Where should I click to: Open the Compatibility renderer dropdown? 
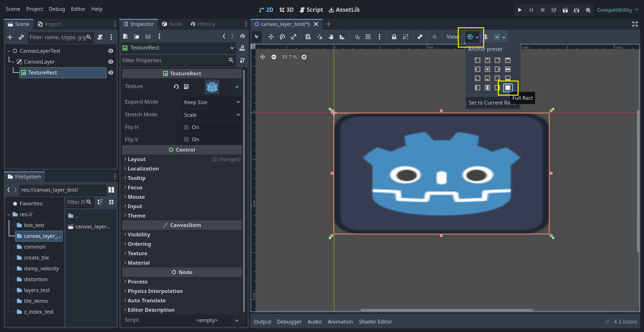618,10
